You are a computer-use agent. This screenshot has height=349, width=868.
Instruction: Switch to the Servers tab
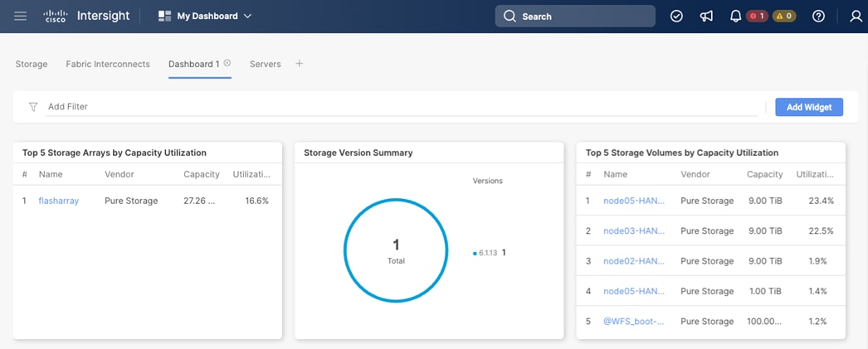tap(266, 64)
